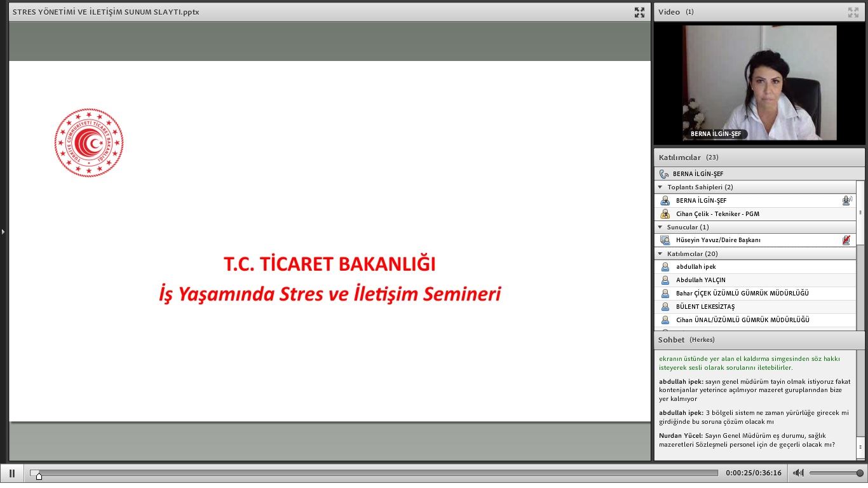Collapse the Katılımcılar (20) group

point(660,254)
